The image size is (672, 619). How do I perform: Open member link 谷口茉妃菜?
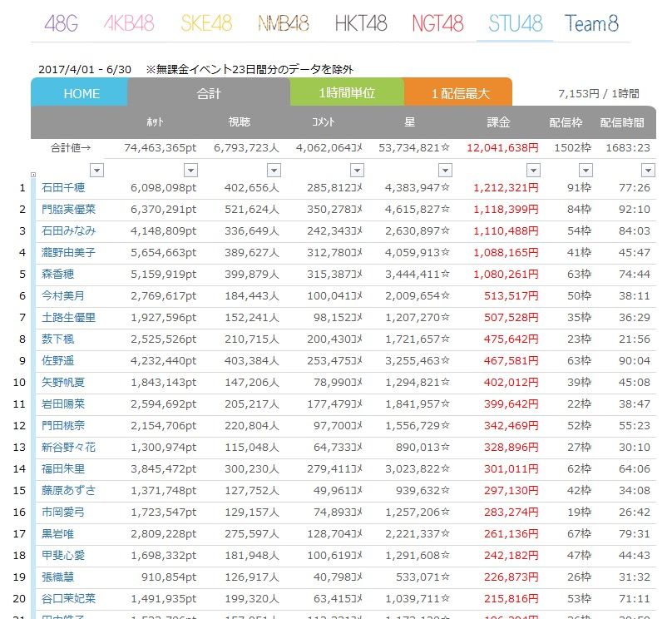tap(68, 599)
